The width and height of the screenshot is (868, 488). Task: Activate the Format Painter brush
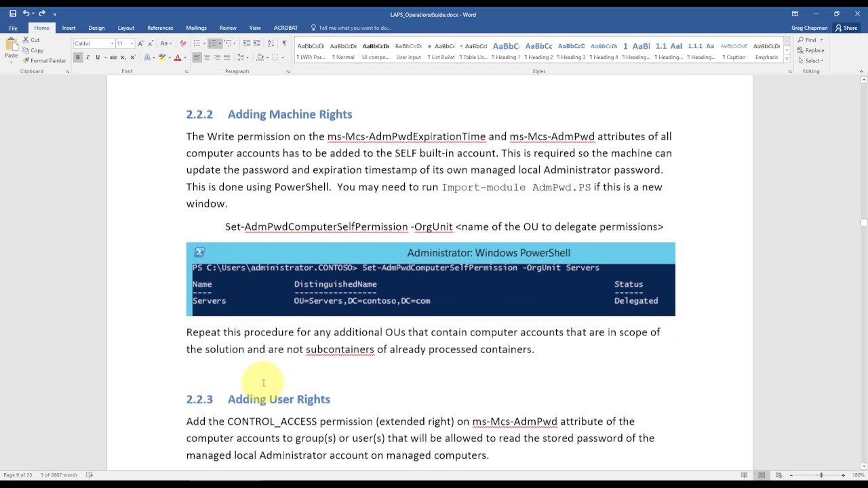click(x=45, y=60)
